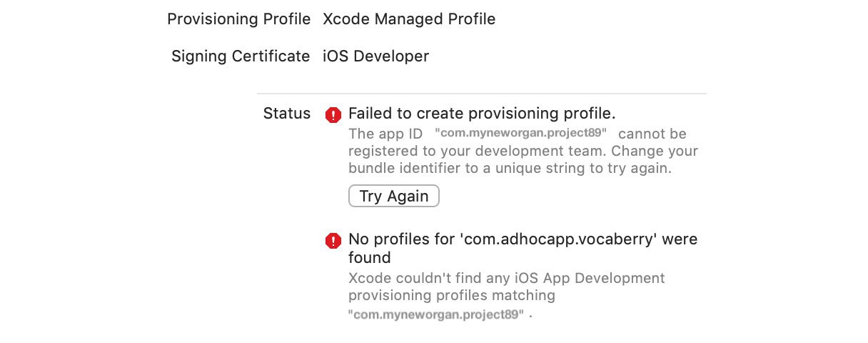
Task: Click the provisioning profiles matching line
Action: click(452, 295)
